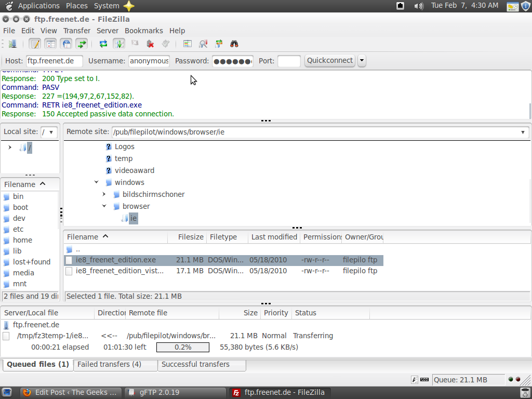The height and width of the screenshot is (399, 532).
Task: Open the Site Manager toolbar icon
Action: (x=12, y=44)
